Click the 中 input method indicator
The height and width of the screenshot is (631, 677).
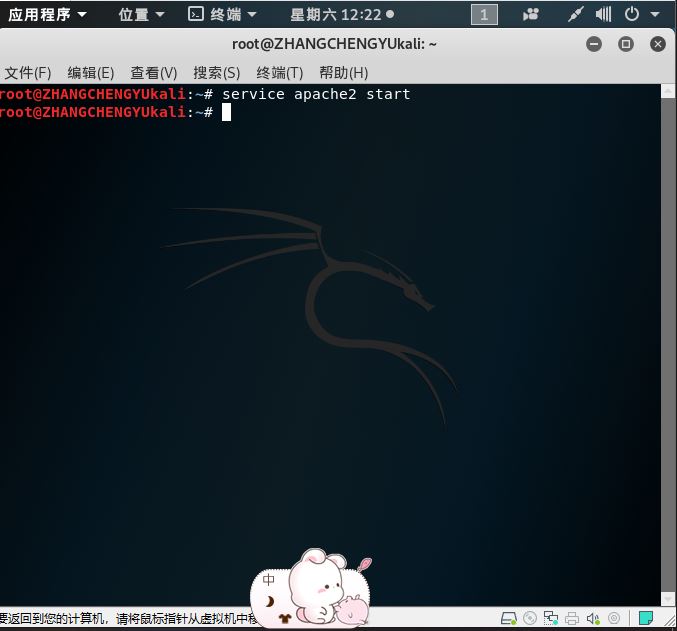[x=269, y=580]
